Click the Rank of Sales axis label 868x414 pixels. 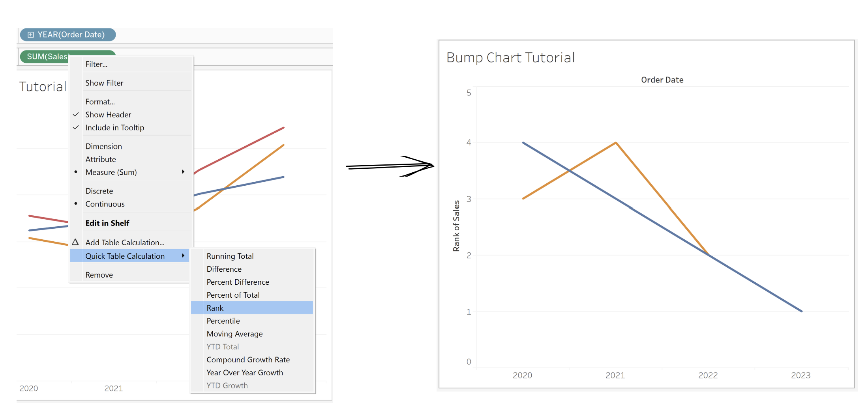456,226
